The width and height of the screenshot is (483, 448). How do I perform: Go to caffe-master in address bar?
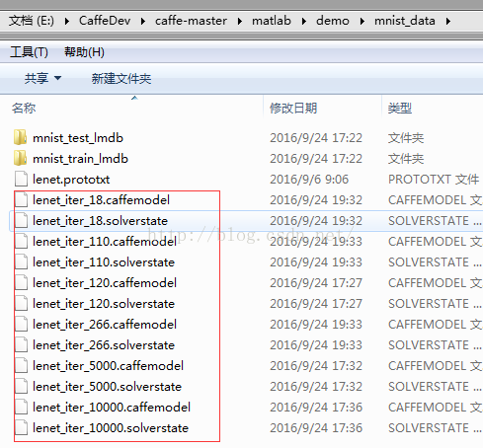click(191, 21)
